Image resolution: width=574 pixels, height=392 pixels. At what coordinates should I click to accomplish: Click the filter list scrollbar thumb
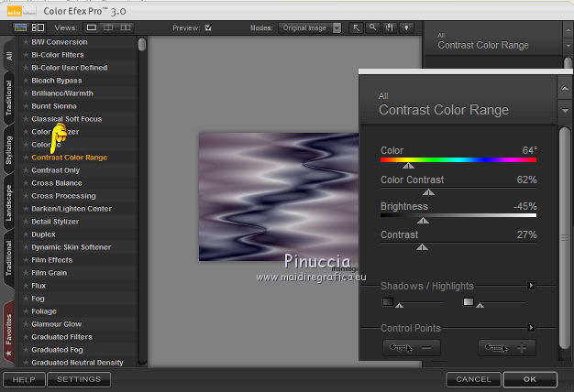tap(142, 45)
